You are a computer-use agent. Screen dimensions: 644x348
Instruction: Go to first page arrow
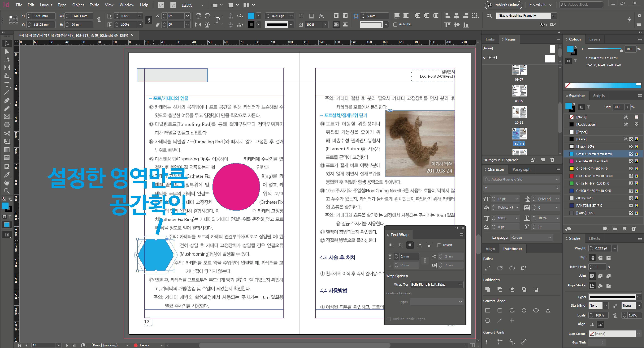19,345
